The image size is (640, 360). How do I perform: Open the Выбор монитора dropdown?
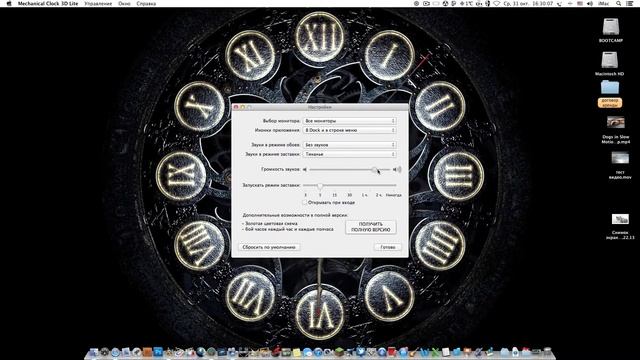pyautogui.click(x=349, y=121)
